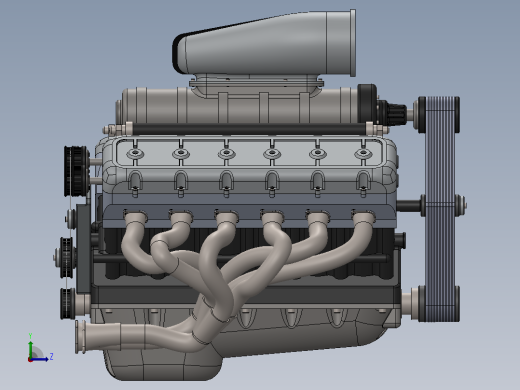Select the ribbed supercharger drive belt
The height and width of the screenshot is (390, 520).
[440, 208]
